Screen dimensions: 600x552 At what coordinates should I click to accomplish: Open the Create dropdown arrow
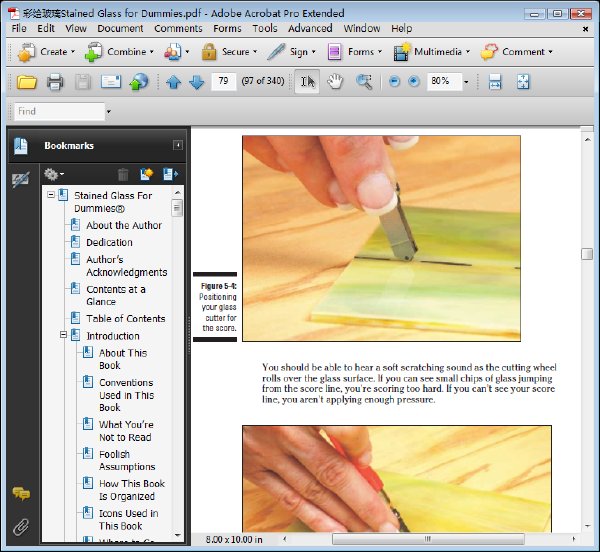[x=73, y=52]
